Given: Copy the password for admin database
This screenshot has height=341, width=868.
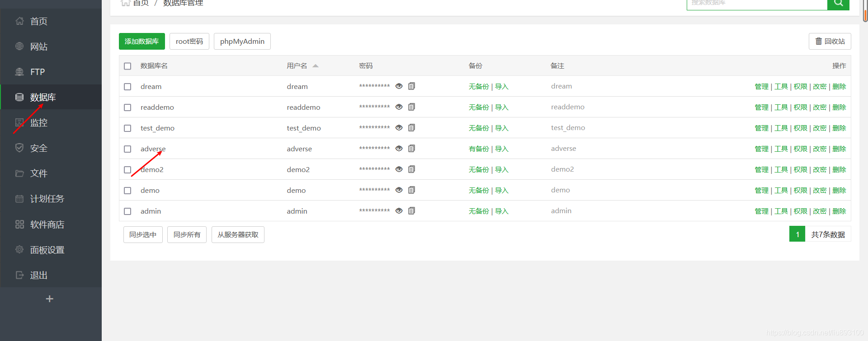Looking at the screenshot, I should (x=411, y=211).
